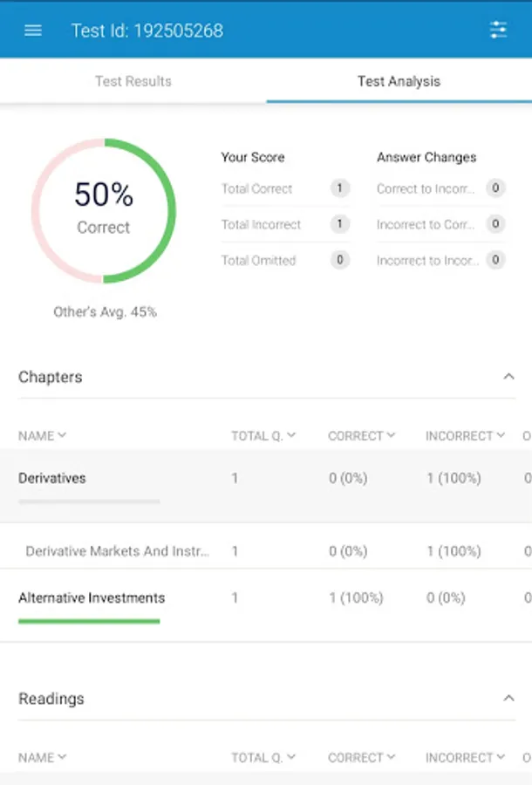Sort Chapters by the NAME column
Image resolution: width=532 pixels, height=785 pixels.
tap(42, 435)
